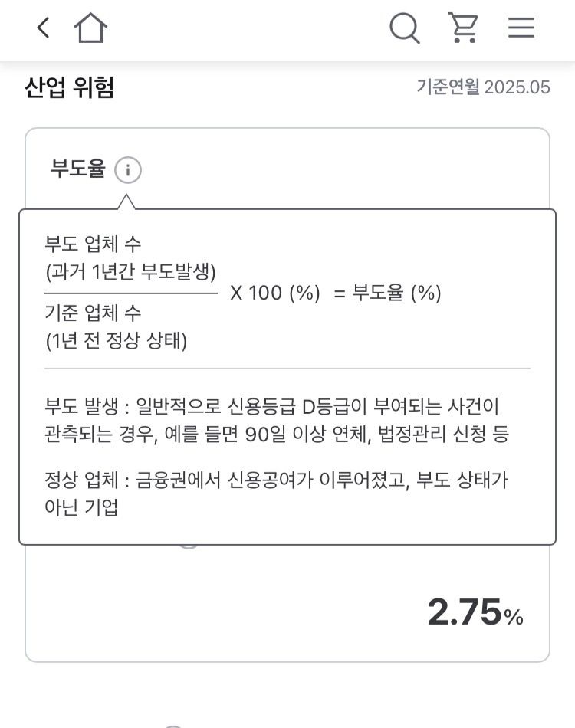Click the 기준연월 2025.05 date label
The image size is (575, 728).
click(x=483, y=87)
